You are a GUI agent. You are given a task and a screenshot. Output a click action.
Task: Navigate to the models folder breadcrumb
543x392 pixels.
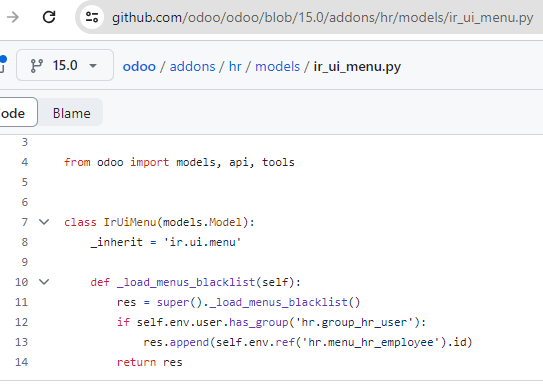pos(277,66)
